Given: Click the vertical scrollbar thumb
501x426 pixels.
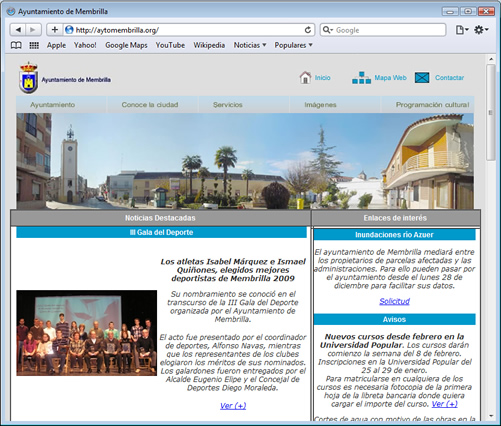Looking at the screenshot, I should click(491, 112).
